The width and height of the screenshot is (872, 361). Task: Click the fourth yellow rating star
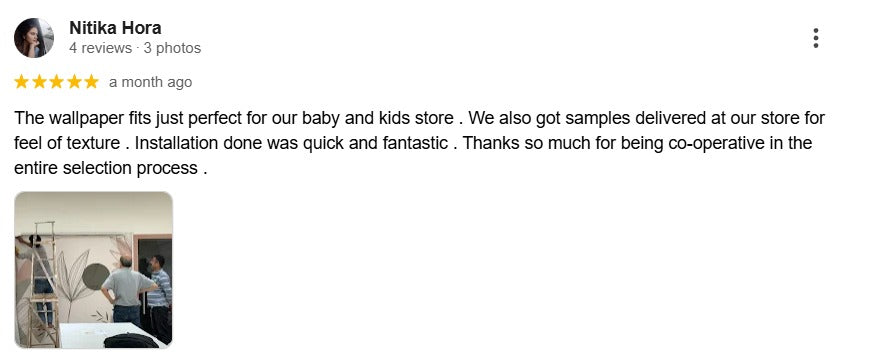coord(74,82)
